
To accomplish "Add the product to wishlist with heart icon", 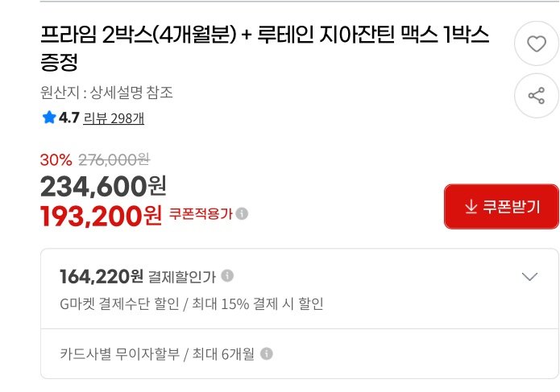I will (537, 44).
